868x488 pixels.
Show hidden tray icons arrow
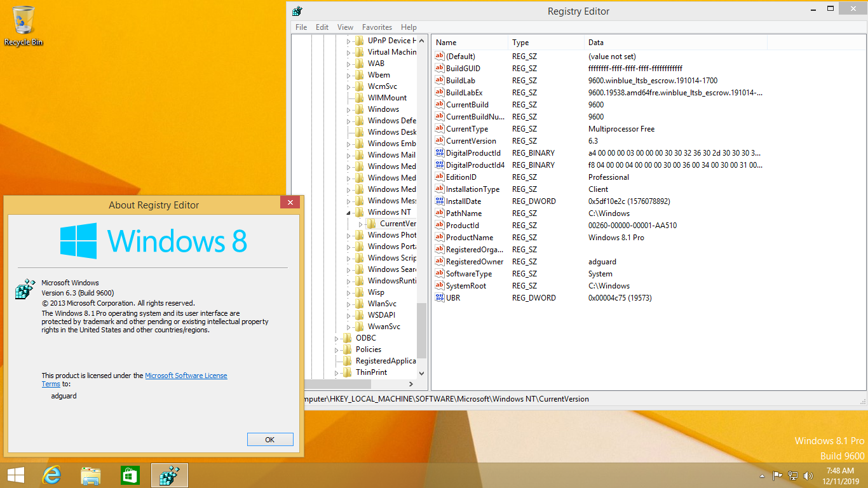coord(762,475)
